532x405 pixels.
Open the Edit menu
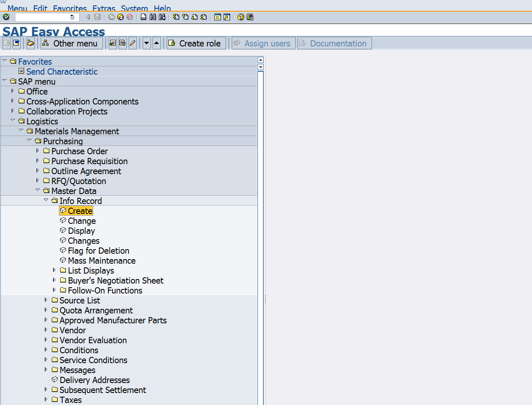point(40,8)
